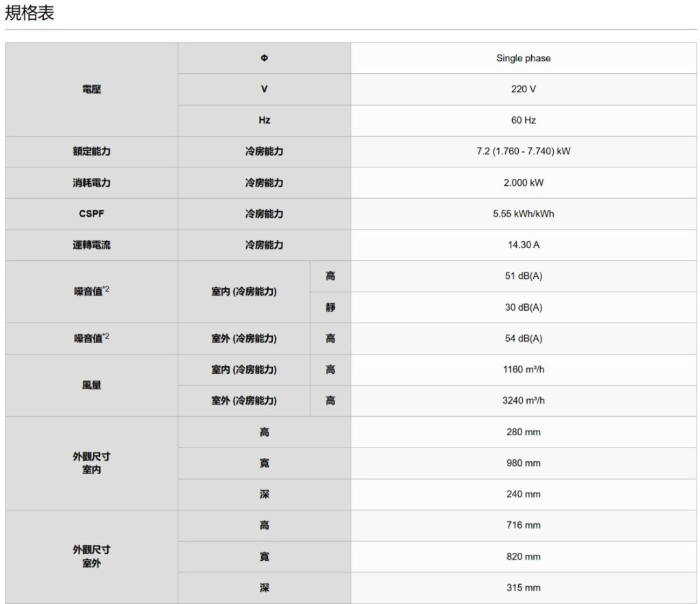The image size is (700, 604).
Task: Click the 電壓 row header
Action: 92,89
